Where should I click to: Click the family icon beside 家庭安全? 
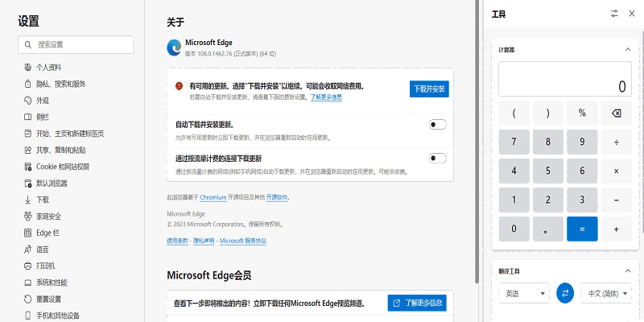[x=28, y=217]
